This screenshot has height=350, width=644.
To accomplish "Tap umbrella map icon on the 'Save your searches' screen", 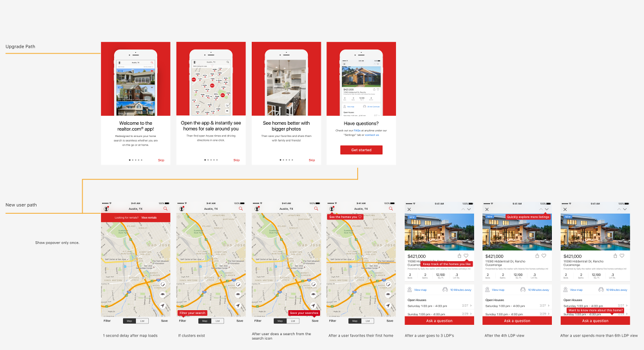I will (314, 295).
